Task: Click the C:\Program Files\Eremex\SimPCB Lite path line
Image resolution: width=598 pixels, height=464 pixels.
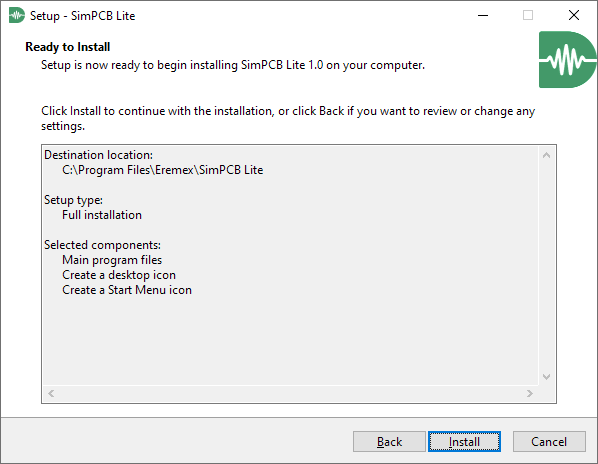Action: point(162,170)
